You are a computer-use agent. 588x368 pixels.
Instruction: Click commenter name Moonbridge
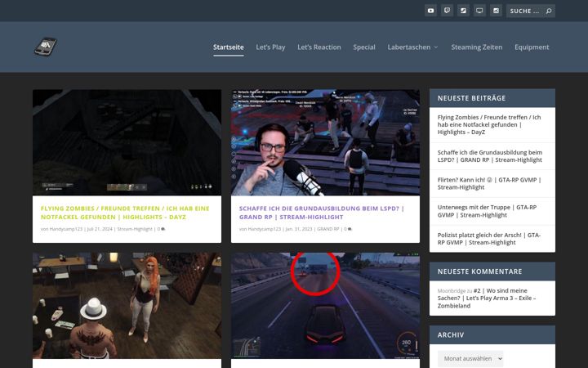[x=451, y=291]
